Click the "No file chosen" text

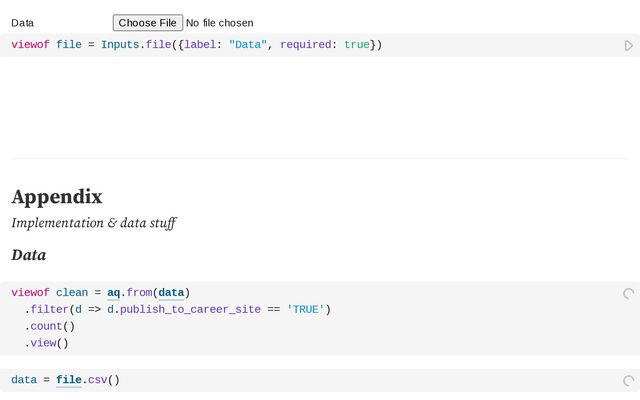pyautogui.click(x=220, y=22)
